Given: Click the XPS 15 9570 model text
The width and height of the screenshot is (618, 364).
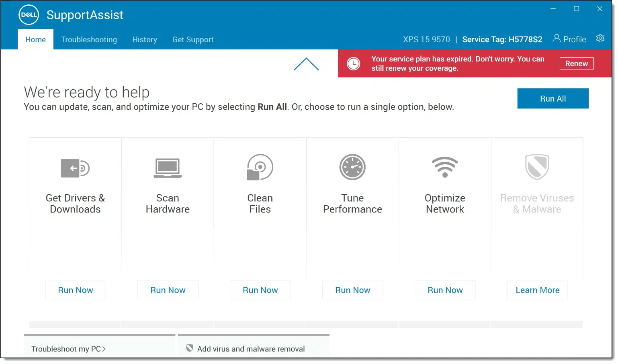Looking at the screenshot, I should tap(426, 39).
